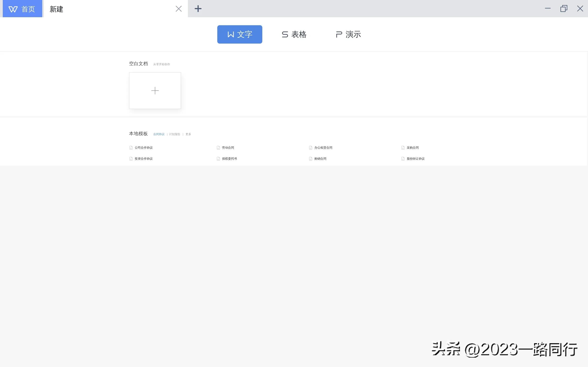The image size is (588, 367).
Task: Close the 新建 tab
Action: [179, 9]
